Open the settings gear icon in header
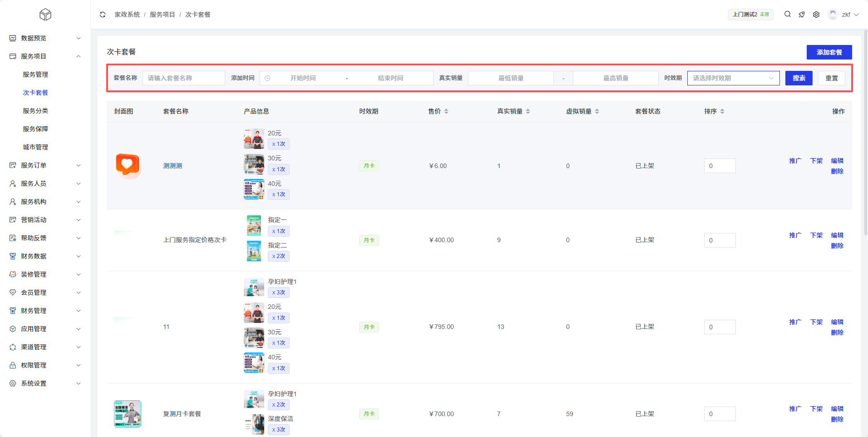 click(816, 15)
